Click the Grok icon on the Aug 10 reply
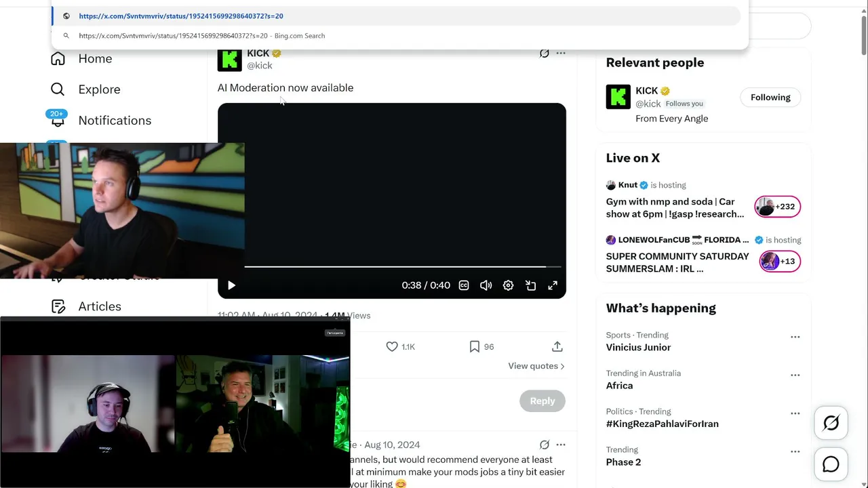The height and width of the screenshot is (488, 868). (x=544, y=445)
